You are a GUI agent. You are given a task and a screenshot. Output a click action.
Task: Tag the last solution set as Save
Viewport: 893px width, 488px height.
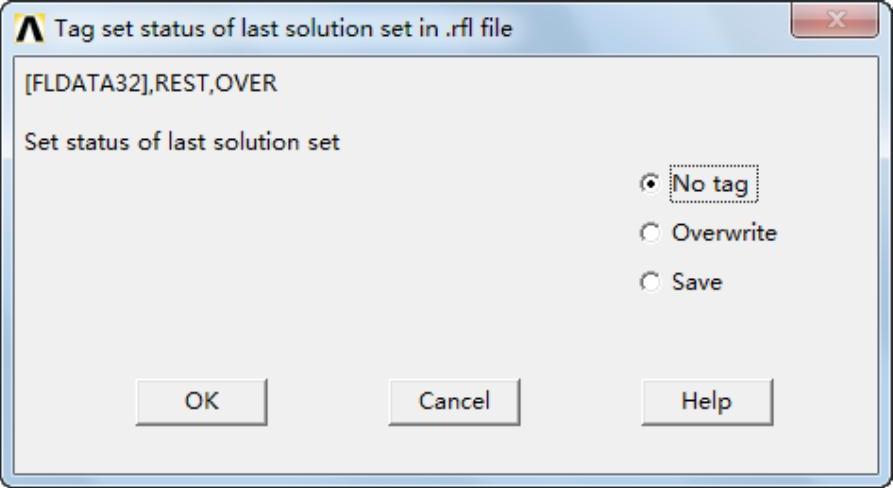(x=651, y=283)
